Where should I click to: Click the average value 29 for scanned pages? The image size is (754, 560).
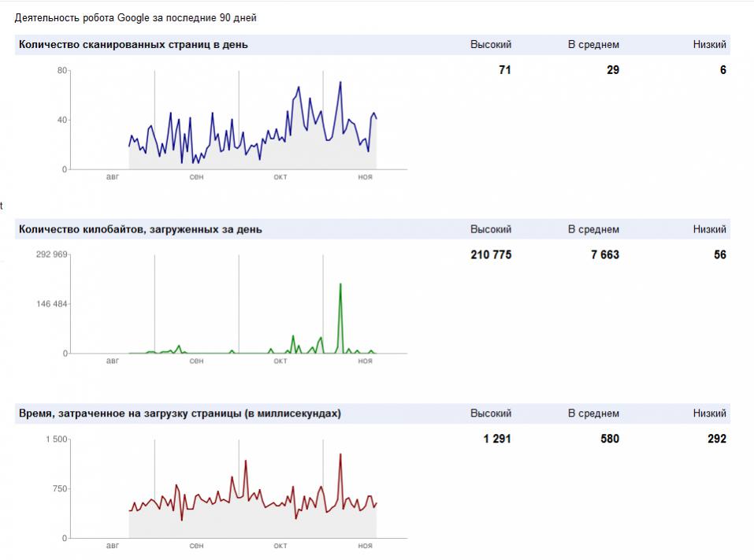pyautogui.click(x=612, y=70)
